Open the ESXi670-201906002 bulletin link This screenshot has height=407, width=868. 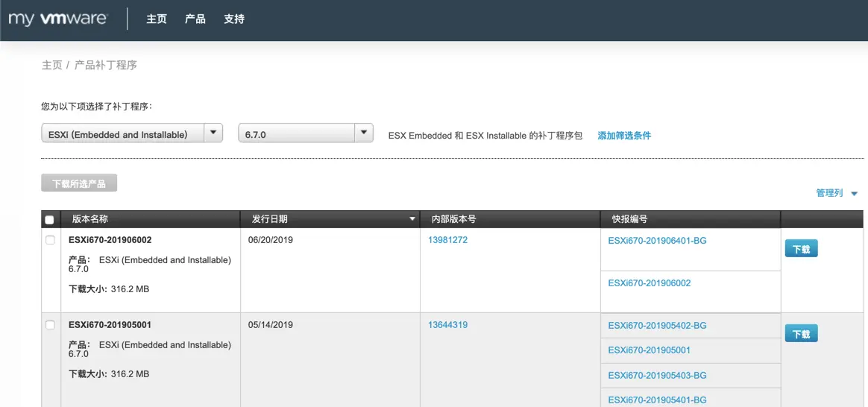pyautogui.click(x=650, y=283)
